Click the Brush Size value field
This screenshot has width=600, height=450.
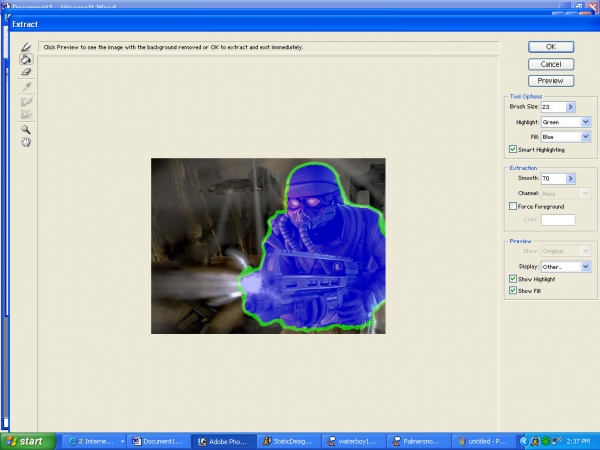pyautogui.click(x=553, y=107)
